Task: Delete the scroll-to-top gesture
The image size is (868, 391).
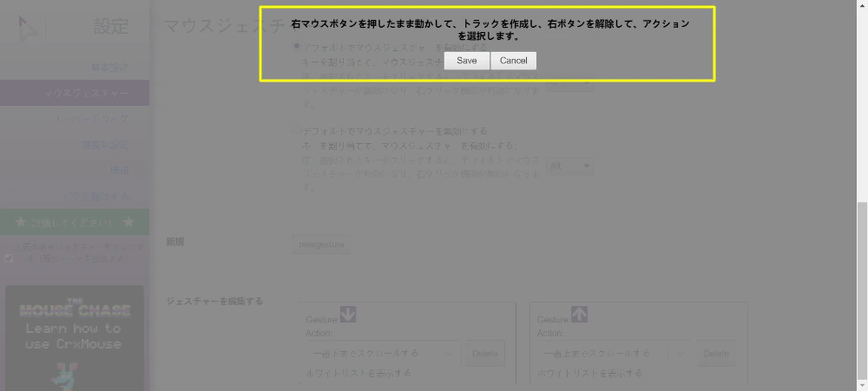Action: (716, 354)
